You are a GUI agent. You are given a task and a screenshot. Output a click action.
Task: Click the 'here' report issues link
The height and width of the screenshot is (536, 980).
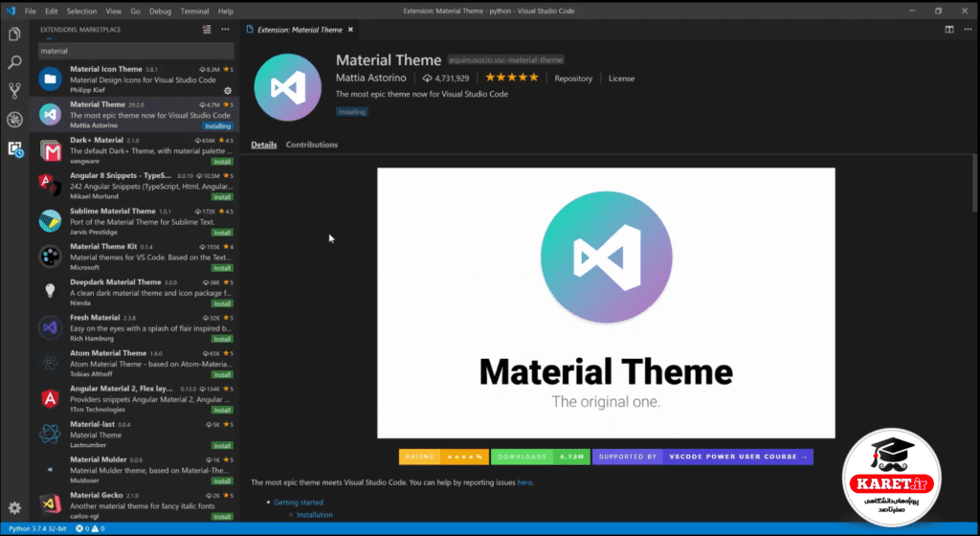[524, 482]
